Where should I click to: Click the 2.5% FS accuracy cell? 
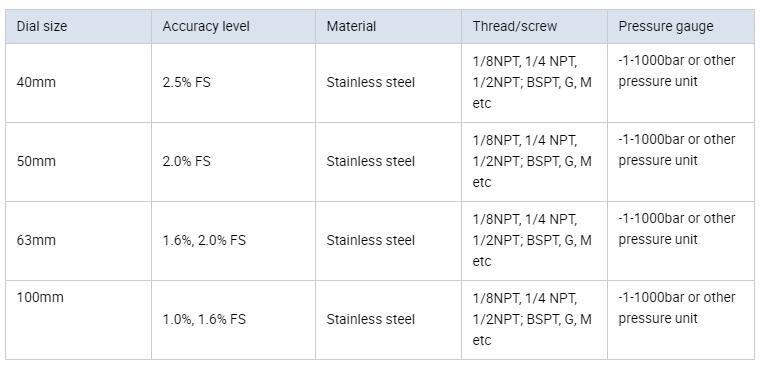233,83
